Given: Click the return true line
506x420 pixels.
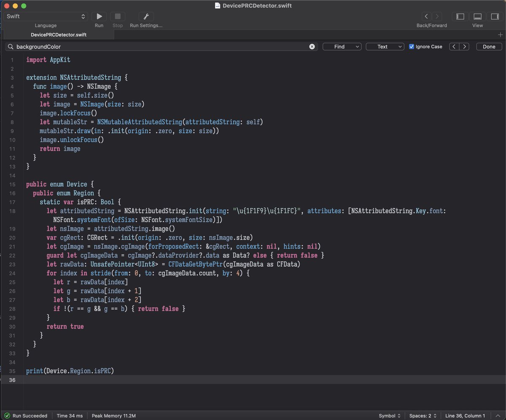Looking at the screenshot, I should (x=65, y=326).
